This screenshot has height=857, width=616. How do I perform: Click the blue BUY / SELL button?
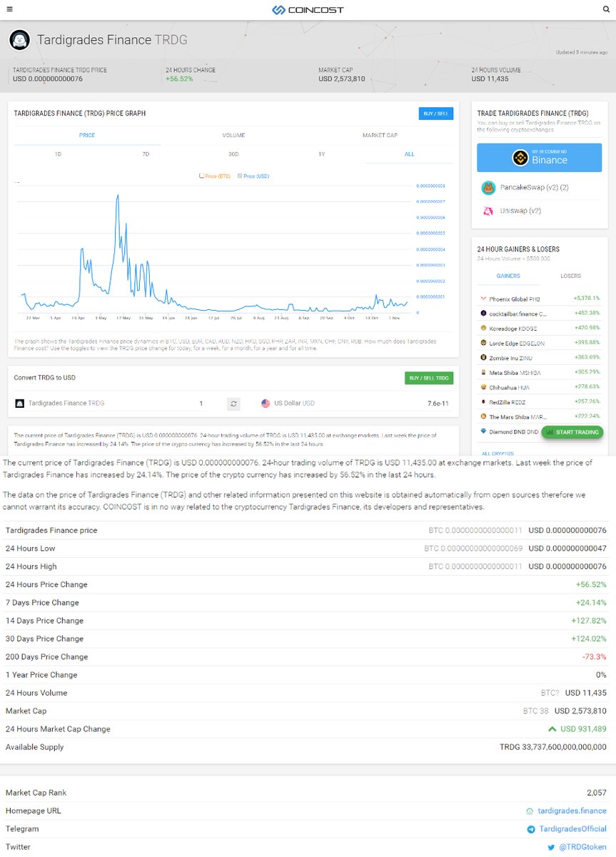point(436,114)
